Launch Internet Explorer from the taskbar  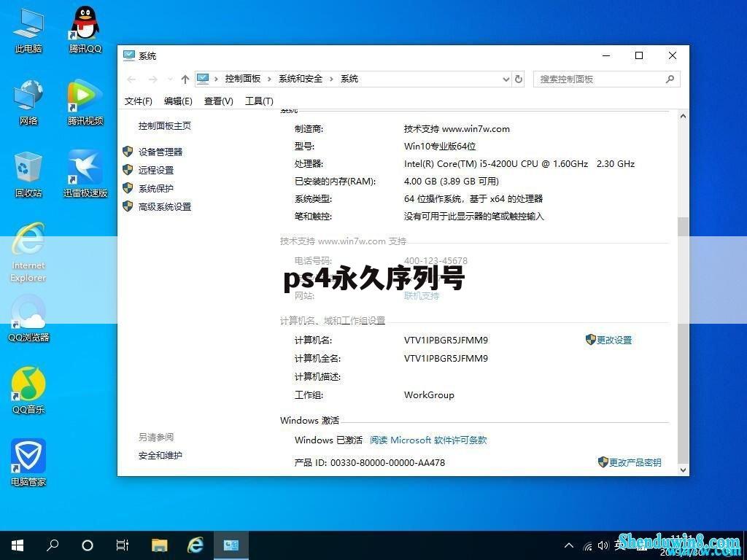tap(196, 545)
